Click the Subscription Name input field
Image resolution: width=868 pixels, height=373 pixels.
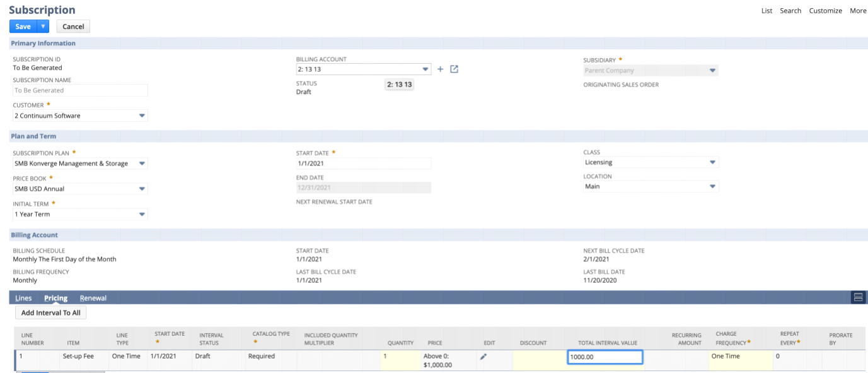(x=80, y=90)
